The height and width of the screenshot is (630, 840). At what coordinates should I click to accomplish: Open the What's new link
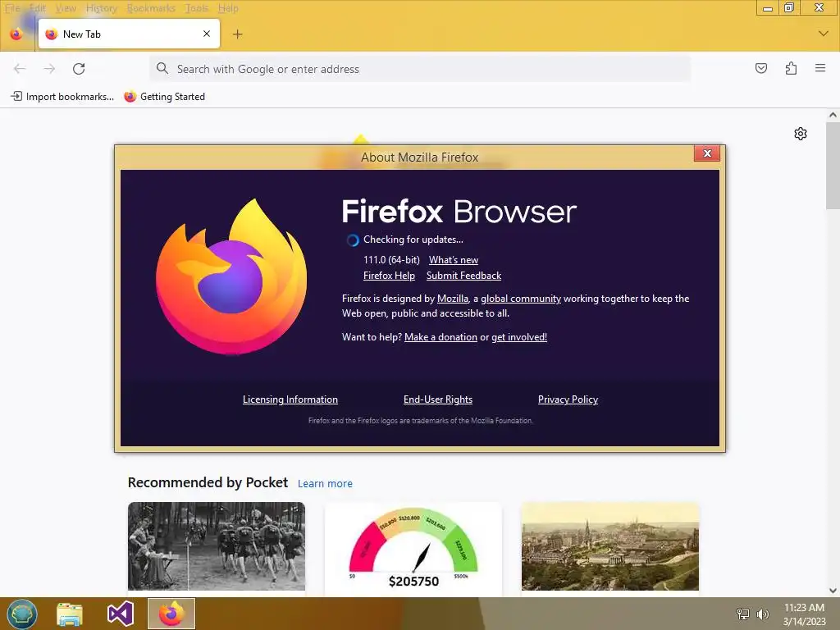pyautogui.click(x=453, y=260)
